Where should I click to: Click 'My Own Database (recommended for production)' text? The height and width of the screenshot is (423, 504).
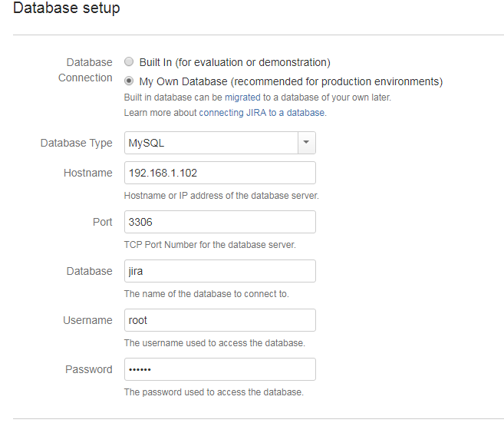291,81
